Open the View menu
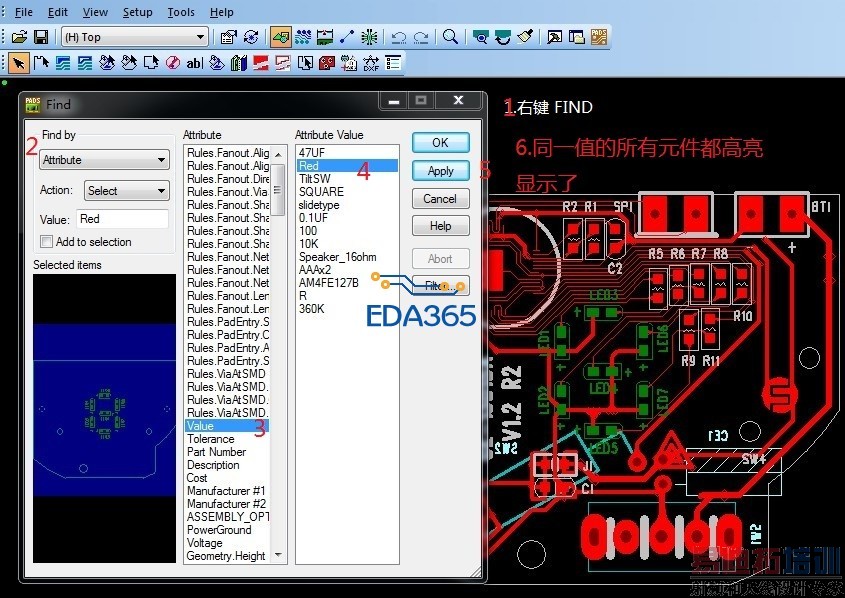This screenshot has height=598, width=845. coord(95,12)
